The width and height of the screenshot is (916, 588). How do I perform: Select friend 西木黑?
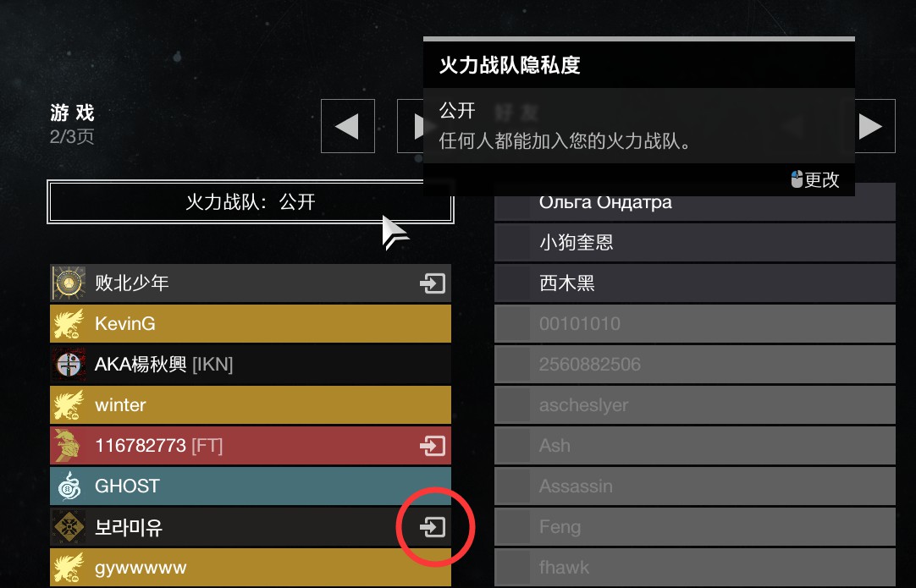click(x=694, y=283)
